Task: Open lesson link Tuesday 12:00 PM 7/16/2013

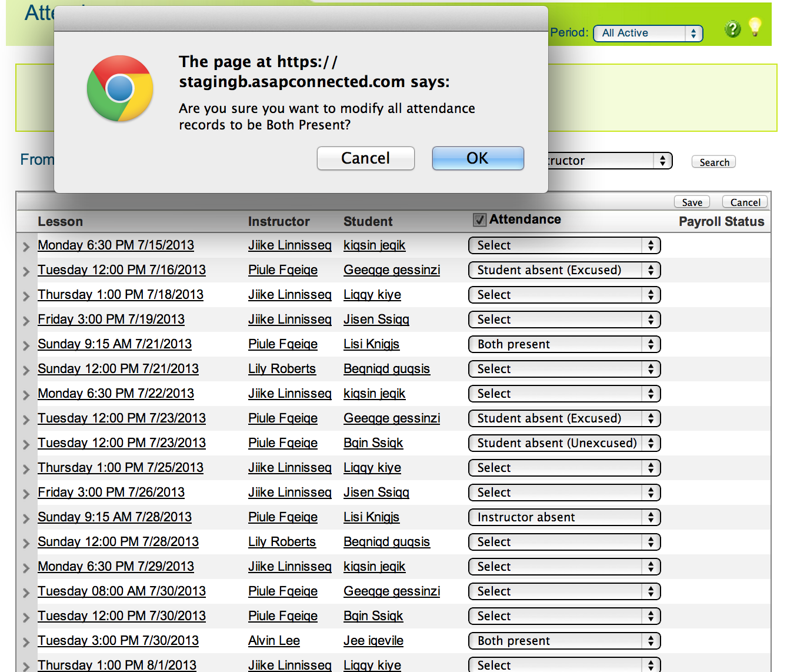Action: [x=122, y=270]
